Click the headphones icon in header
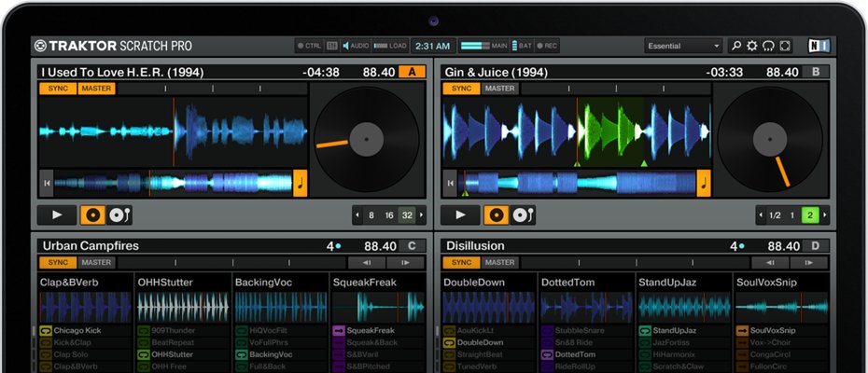Viewport: 868px width, 373px height. tap(768, 46)
